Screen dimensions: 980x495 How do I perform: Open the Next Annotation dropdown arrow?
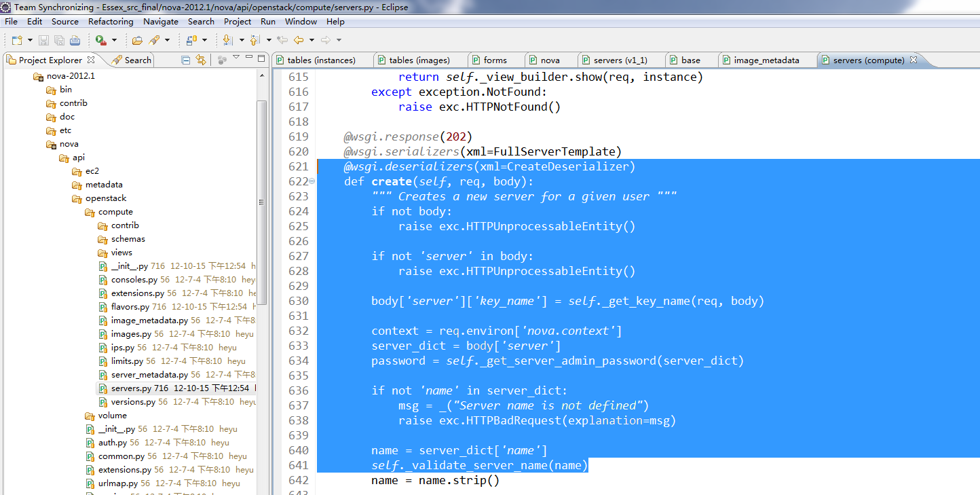coord(242,41)
